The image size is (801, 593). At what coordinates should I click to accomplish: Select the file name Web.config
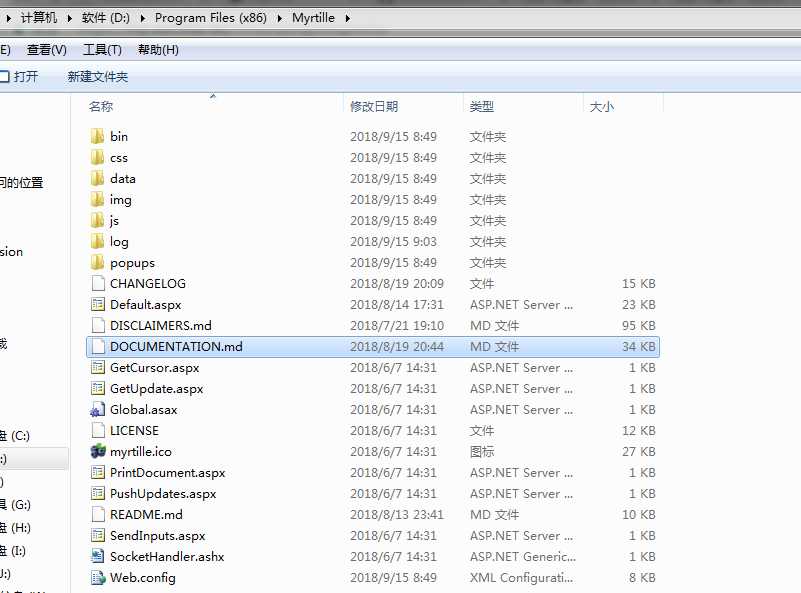pyautogui.click(x=143, y=578)
